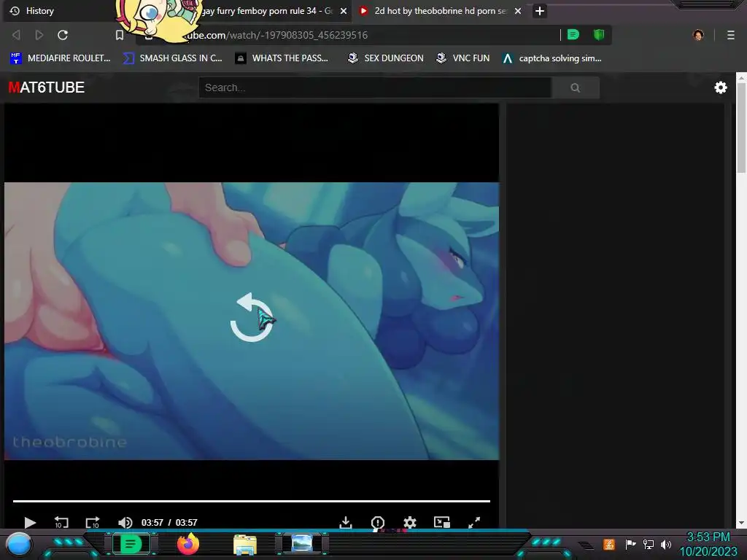Skip the video forward 10 seconds

(x=93, y=522)
